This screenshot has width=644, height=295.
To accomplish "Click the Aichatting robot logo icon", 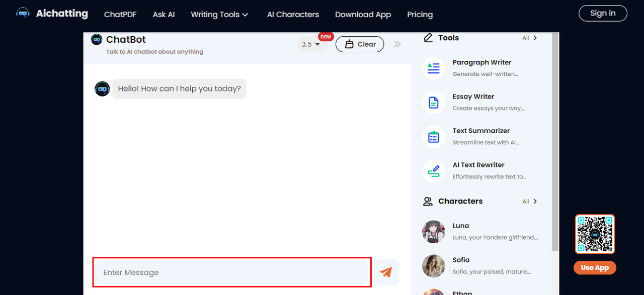I will coord(23,14).
